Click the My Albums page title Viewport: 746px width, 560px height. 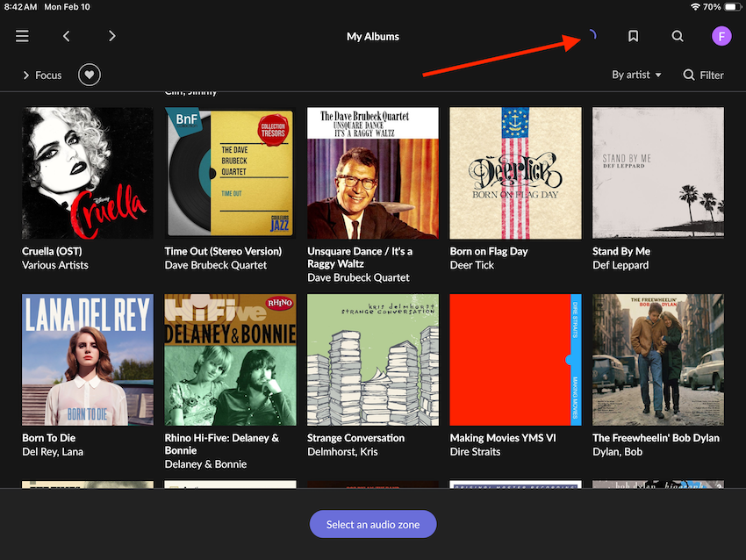click(x=373, y=37)
